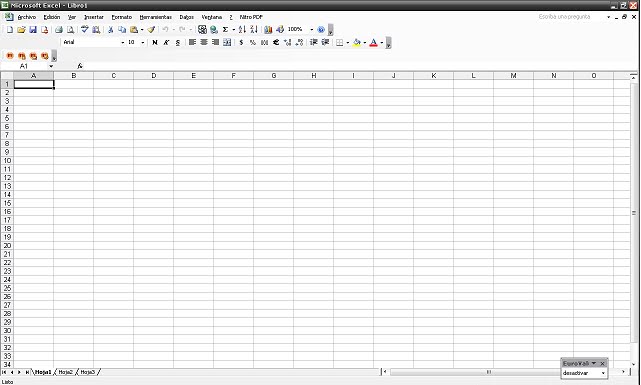This screenshot has height=385, width=641.
Task: Toggle right alignment
Action: coord(215,43)
